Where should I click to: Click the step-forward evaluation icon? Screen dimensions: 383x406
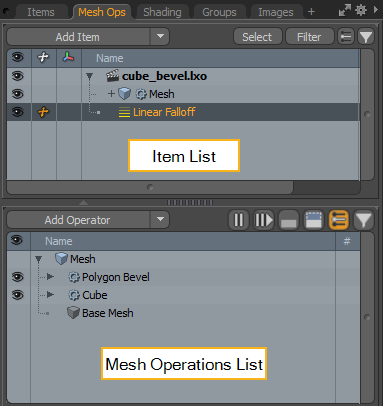(263, 220)
